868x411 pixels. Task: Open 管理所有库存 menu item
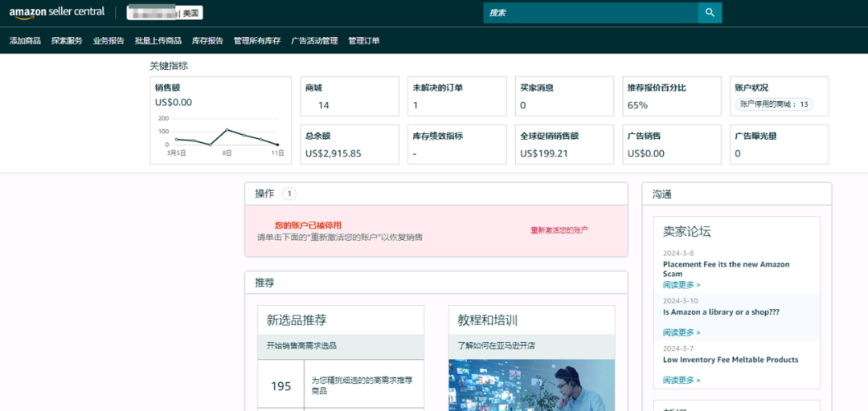(x=257, y=40)
